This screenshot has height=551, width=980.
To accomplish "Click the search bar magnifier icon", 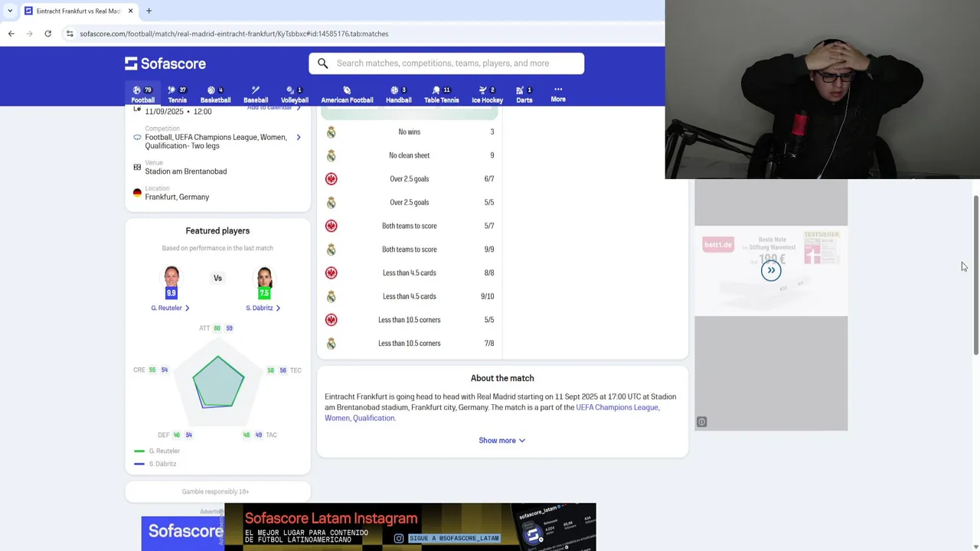I will (x=323, y=64).
